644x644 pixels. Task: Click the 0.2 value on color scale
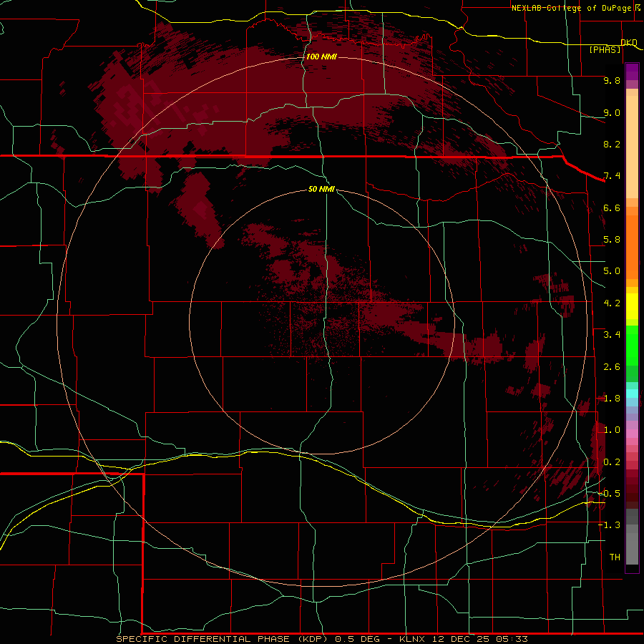(612, 462)
